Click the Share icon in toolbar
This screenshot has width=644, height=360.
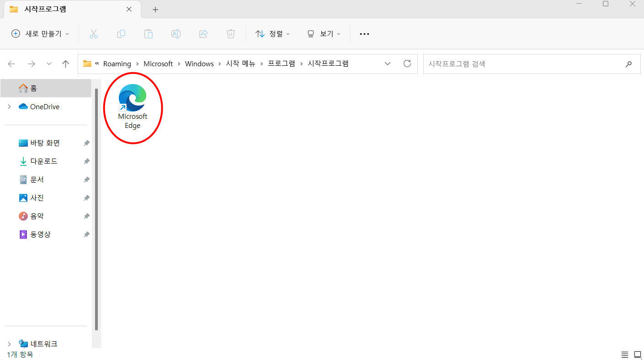pos(203,34)
